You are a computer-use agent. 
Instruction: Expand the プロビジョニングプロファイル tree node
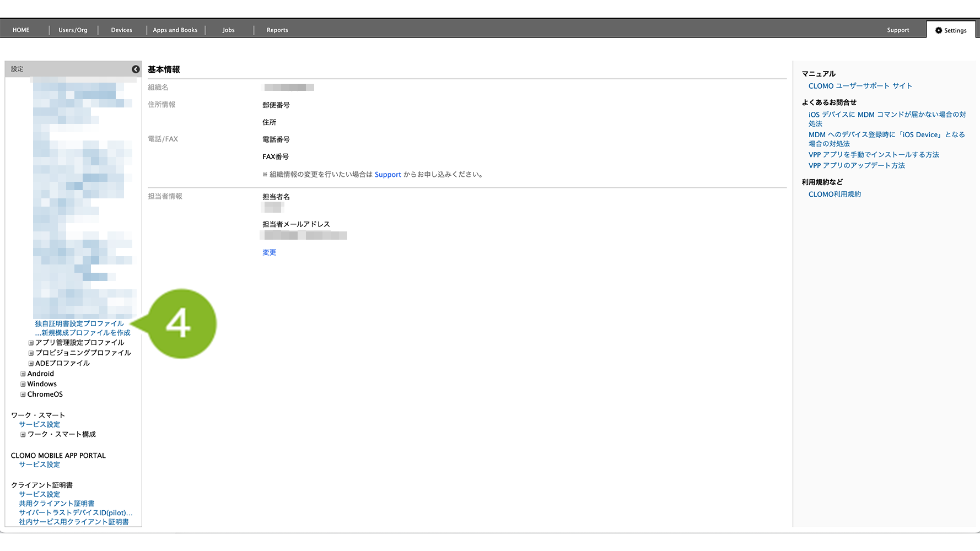(31, 353)
